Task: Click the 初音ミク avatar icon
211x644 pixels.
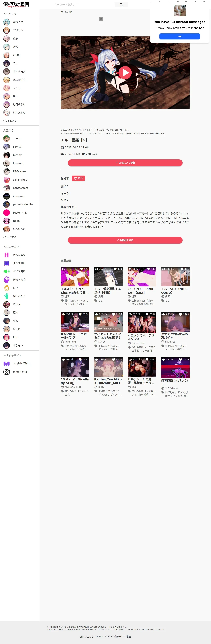Action: [x=7, y=22]
